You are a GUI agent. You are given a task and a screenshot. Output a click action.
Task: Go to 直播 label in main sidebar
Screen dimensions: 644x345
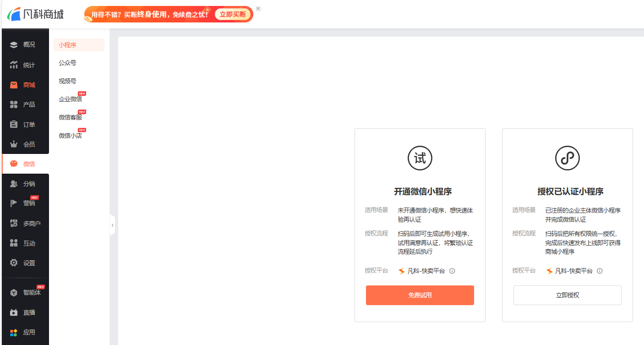29,312
